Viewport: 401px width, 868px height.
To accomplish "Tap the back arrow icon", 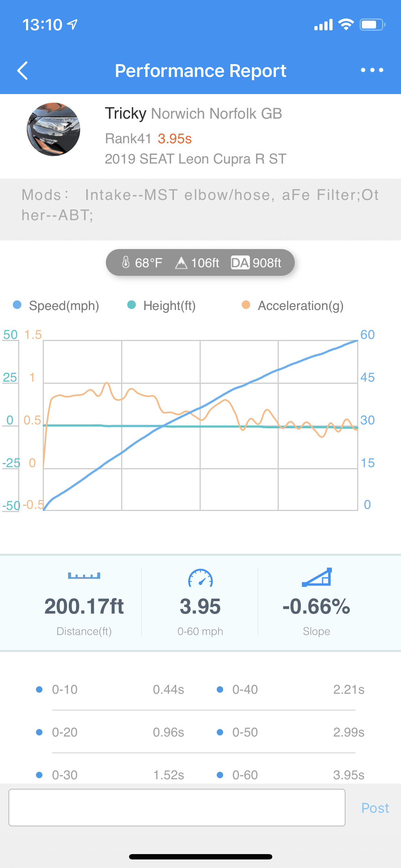I will click(22, 71).
